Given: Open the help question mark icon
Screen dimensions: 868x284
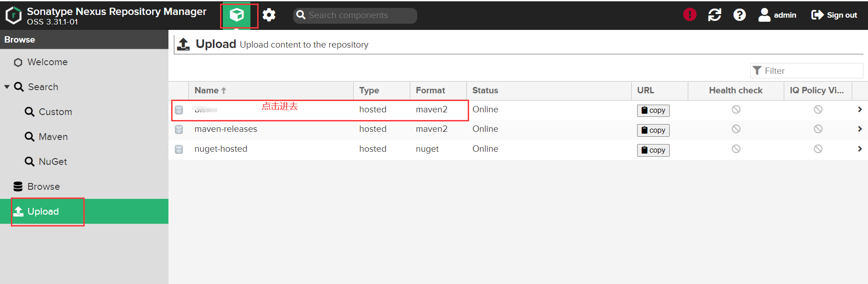Looking at the screenshot, I should click(x=739, y=15).
